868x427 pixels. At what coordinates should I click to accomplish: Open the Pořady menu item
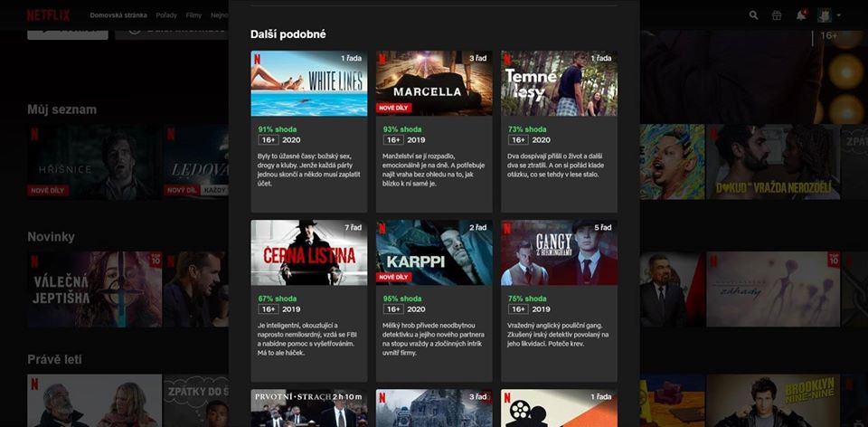(166, 15)
